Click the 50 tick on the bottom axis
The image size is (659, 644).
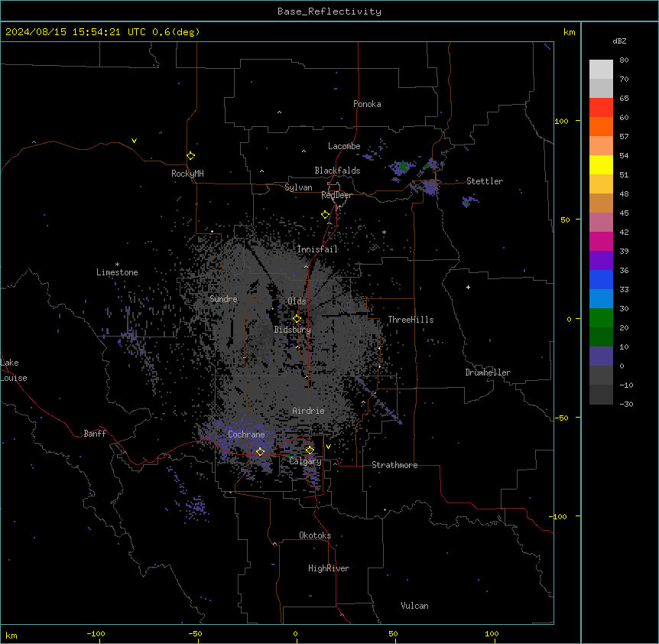pos(393,633)
